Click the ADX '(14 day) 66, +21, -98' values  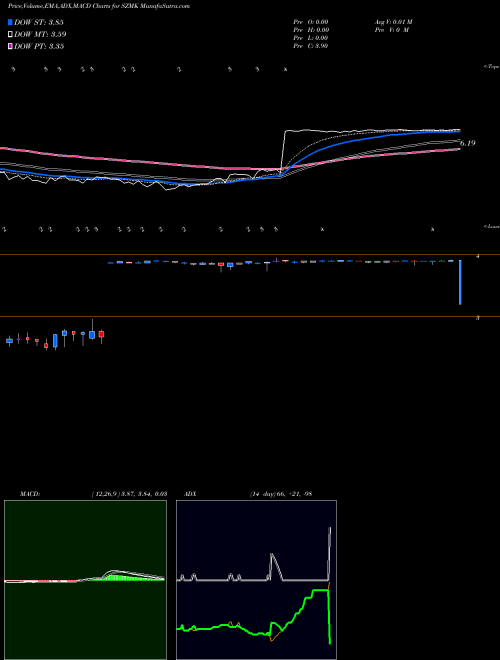click(x=280, y=494)
